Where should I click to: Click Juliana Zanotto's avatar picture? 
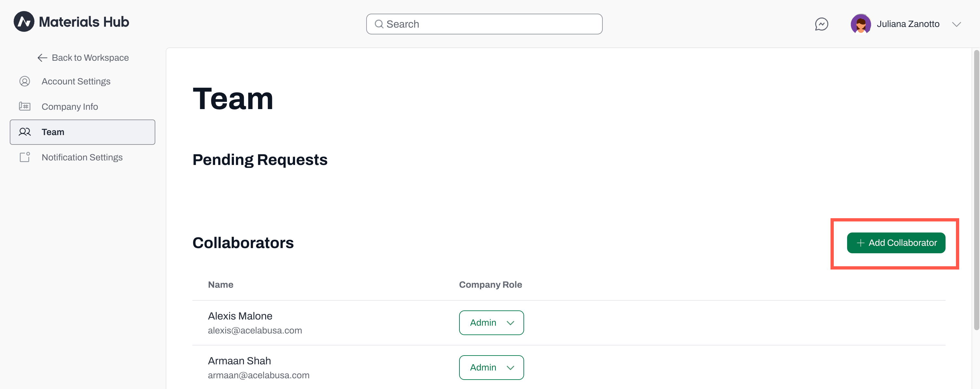tap(860, 24)
